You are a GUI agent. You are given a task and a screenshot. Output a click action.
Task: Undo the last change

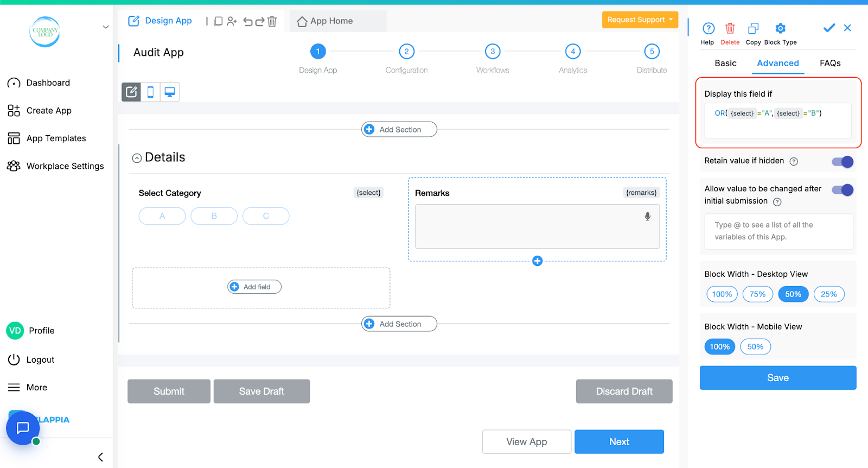pyautogui.click(x=248, y=21)
